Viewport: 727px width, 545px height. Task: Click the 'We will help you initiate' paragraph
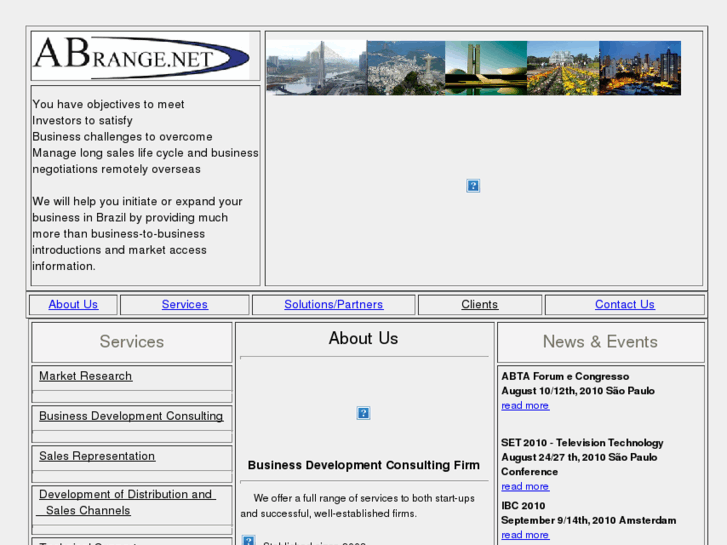click(x=137, y=234)
